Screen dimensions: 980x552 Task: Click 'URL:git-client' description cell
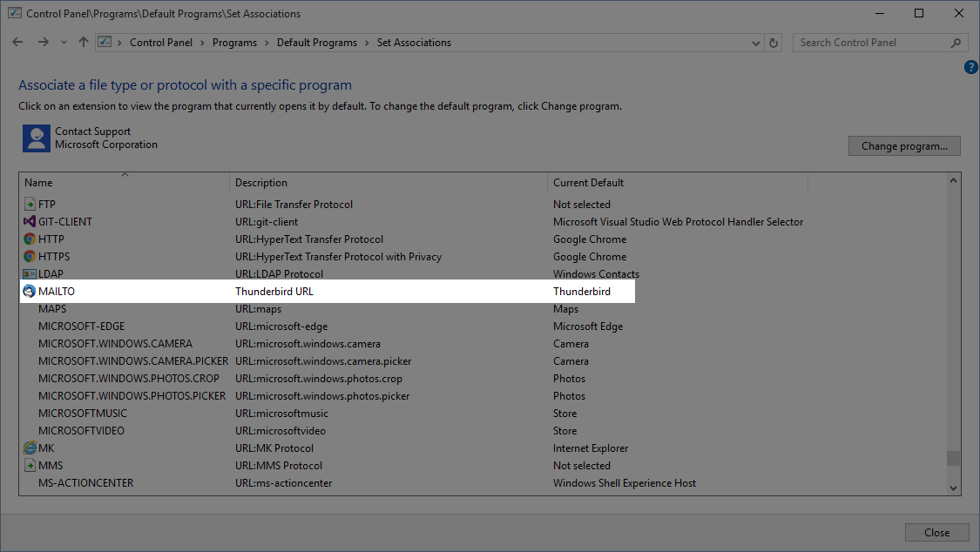pyautogui.click(x=267, y=222)
